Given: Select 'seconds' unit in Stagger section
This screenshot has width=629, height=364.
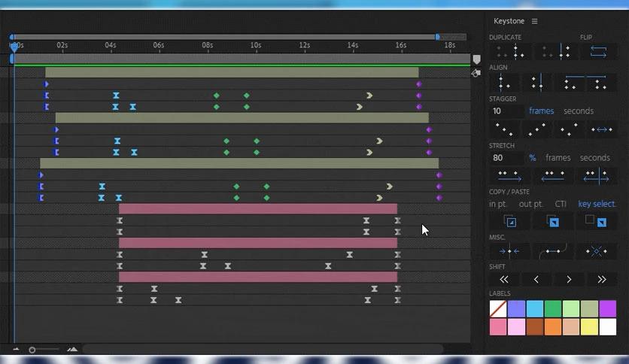Looking at the screenshot, I should [578, 111].
